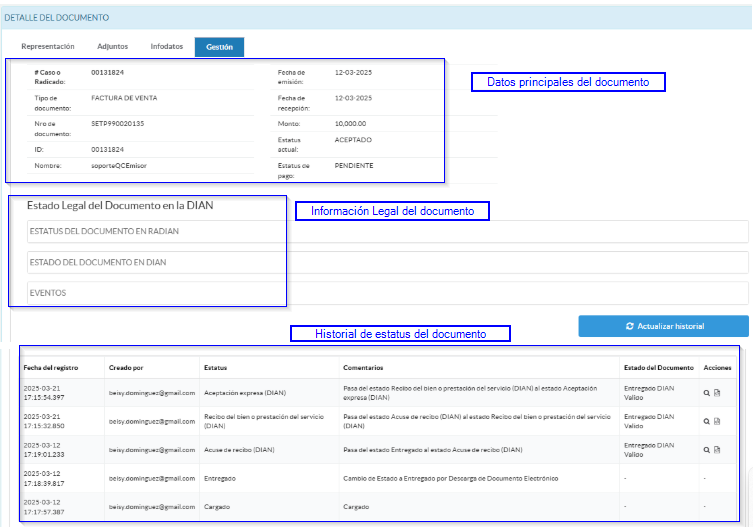
Task: Click refresh icon on Actualizar historial button
Action: [629, 326]
